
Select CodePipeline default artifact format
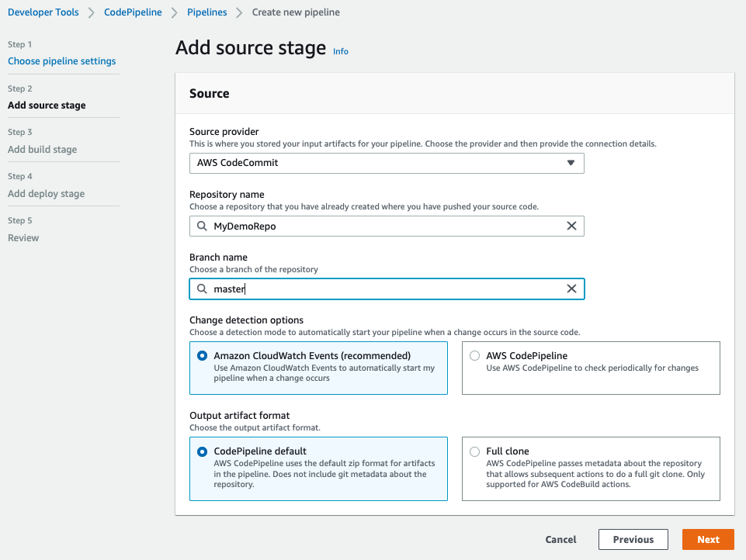pos(203,451)
